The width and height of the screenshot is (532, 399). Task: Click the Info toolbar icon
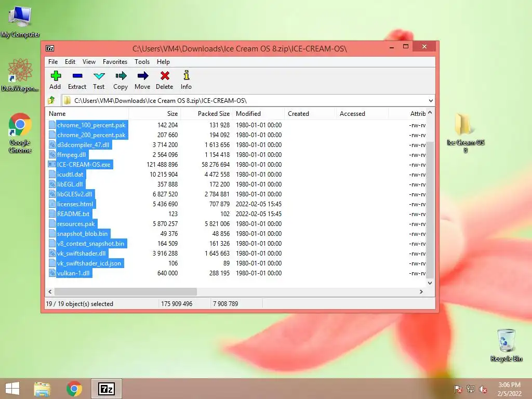(x=187, y=75)
